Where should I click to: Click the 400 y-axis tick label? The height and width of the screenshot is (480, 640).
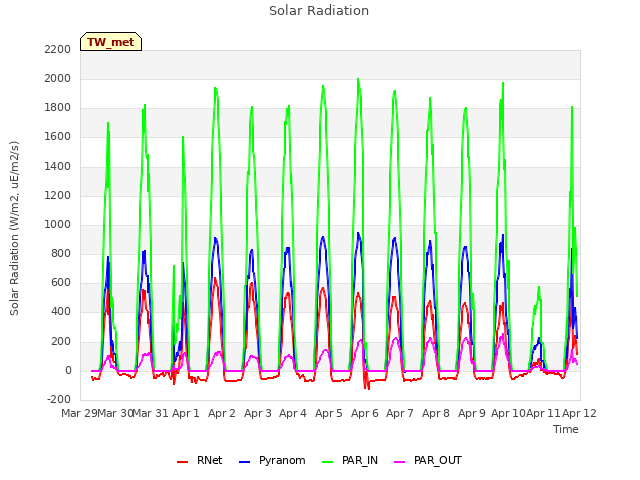pos(61,312)
